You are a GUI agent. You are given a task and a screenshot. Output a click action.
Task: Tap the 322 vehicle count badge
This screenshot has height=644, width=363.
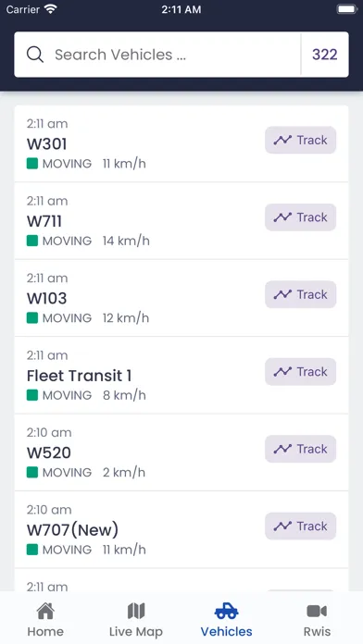click(325, 55)
